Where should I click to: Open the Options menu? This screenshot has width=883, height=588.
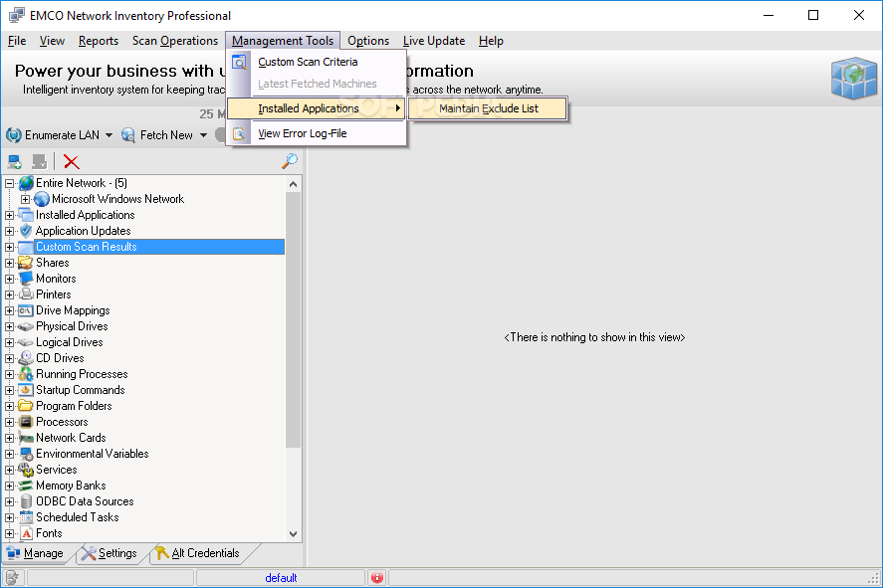368,41
